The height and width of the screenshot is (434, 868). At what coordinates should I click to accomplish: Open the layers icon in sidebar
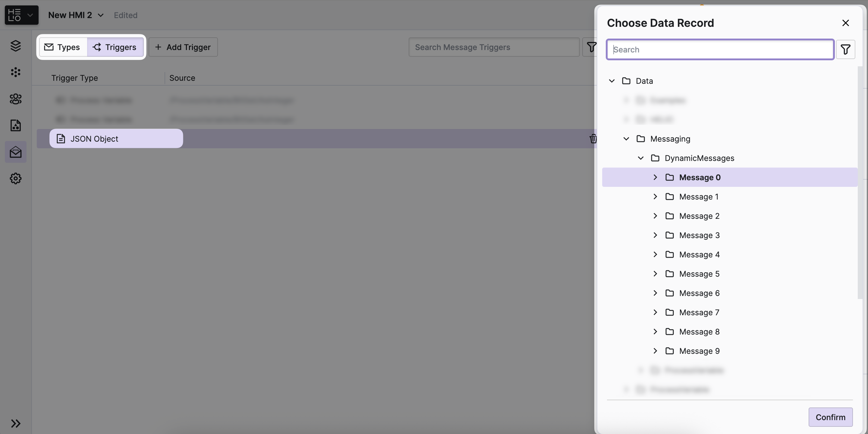tap(15, 46)
